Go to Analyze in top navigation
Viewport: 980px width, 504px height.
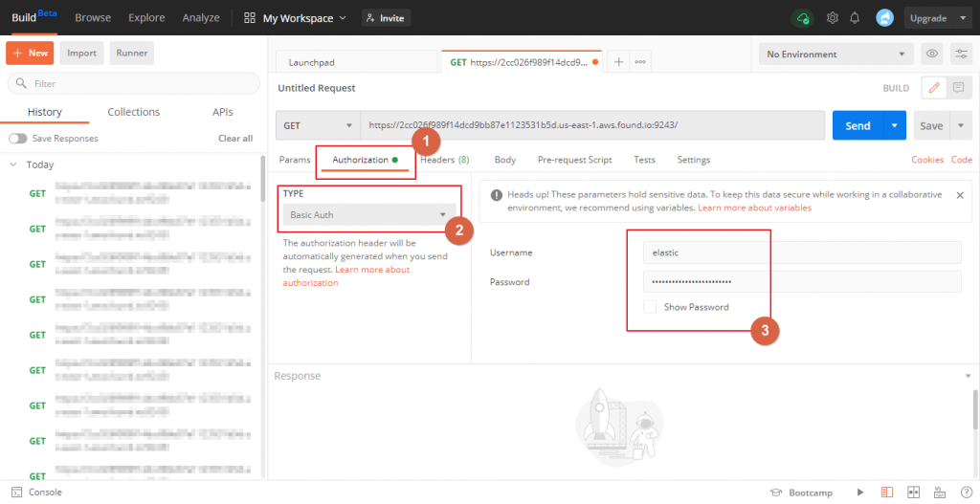coord(201,18)
